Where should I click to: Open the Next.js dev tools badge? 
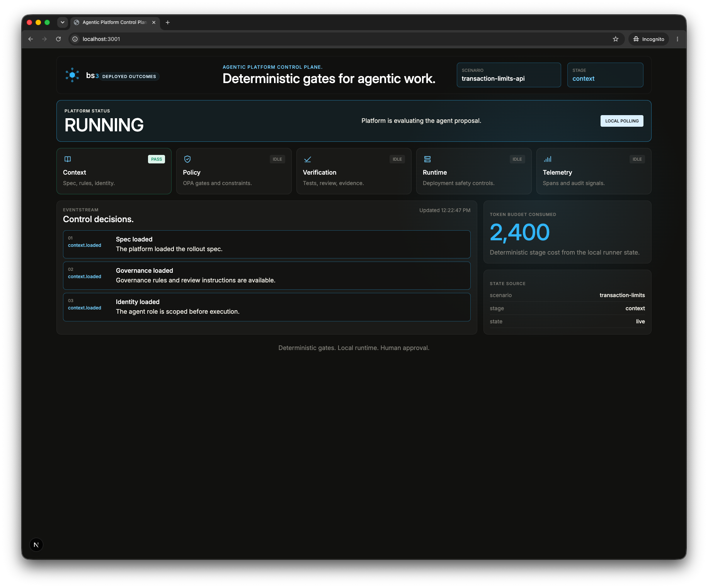(36, 545)
